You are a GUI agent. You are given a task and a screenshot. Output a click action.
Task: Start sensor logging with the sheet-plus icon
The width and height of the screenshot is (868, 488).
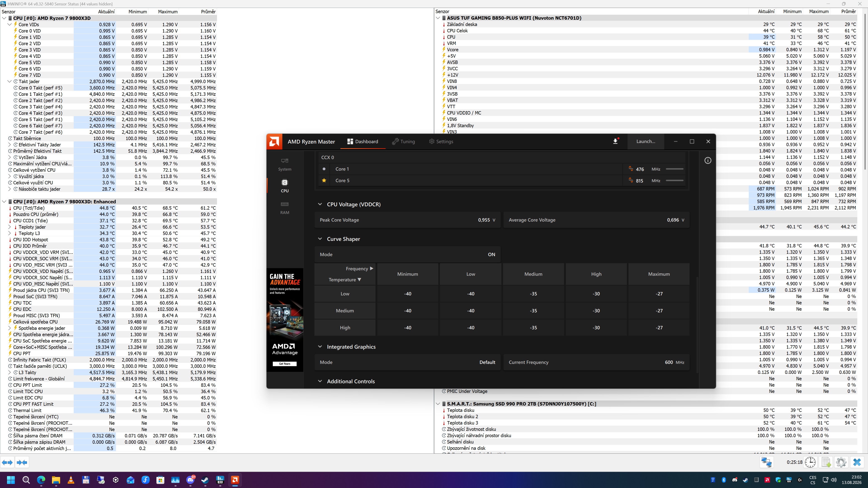(x=826, y=462)
